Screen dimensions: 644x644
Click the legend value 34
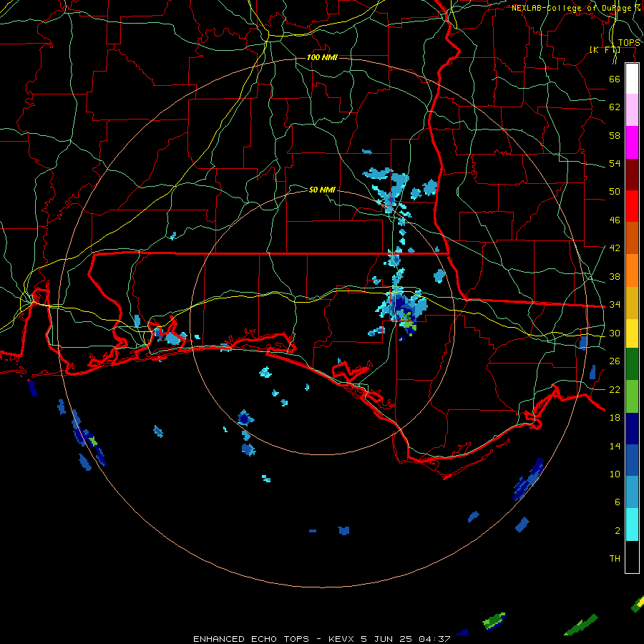(x=615, y=305)
